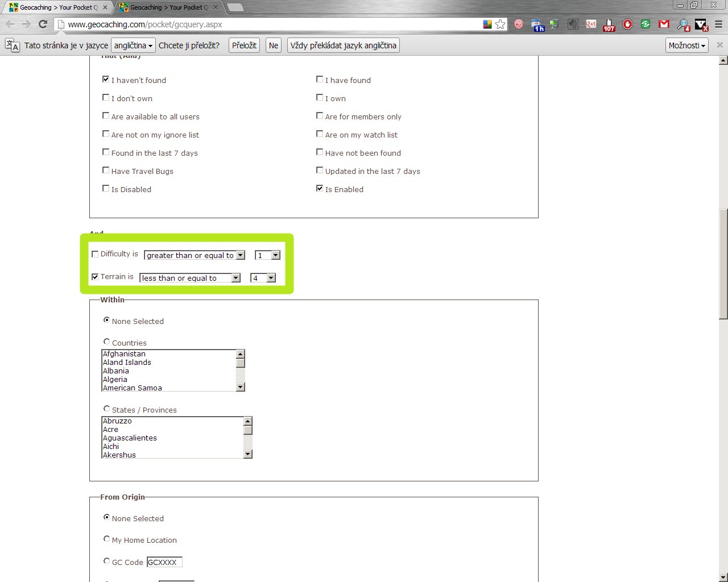Open the Terrain comparison dropdown
Image resolution: width=728 pixels, height=582 pixels.
coord(190,278)
